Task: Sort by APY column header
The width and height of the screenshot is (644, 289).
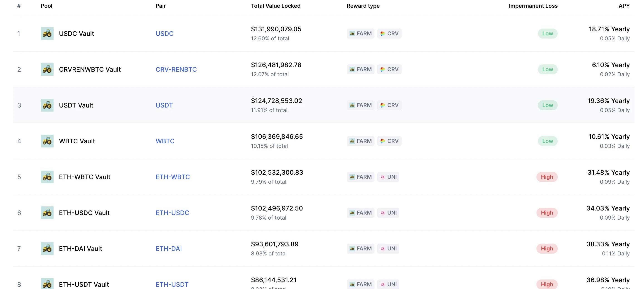Action: coord(624,6)
